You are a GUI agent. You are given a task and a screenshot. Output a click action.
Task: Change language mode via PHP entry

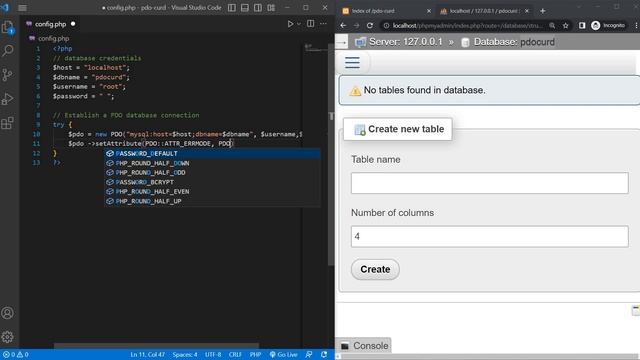click(x=255, y=354)
